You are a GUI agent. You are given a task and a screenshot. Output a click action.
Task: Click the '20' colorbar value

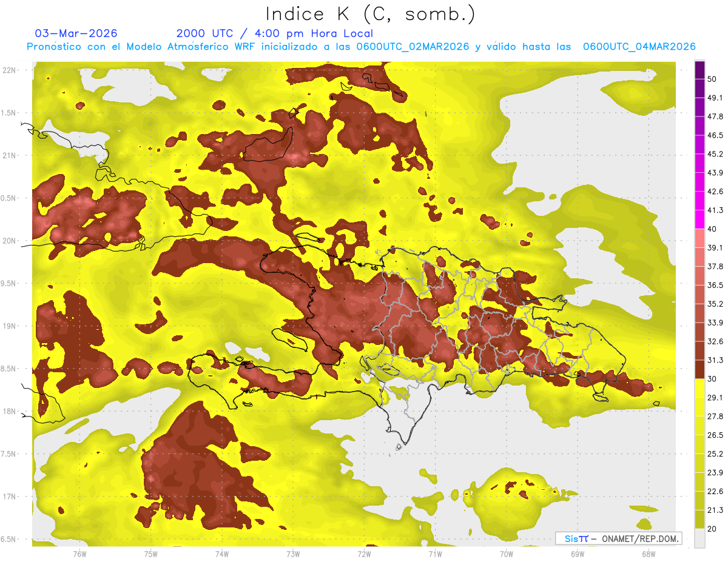pos(713,529)
